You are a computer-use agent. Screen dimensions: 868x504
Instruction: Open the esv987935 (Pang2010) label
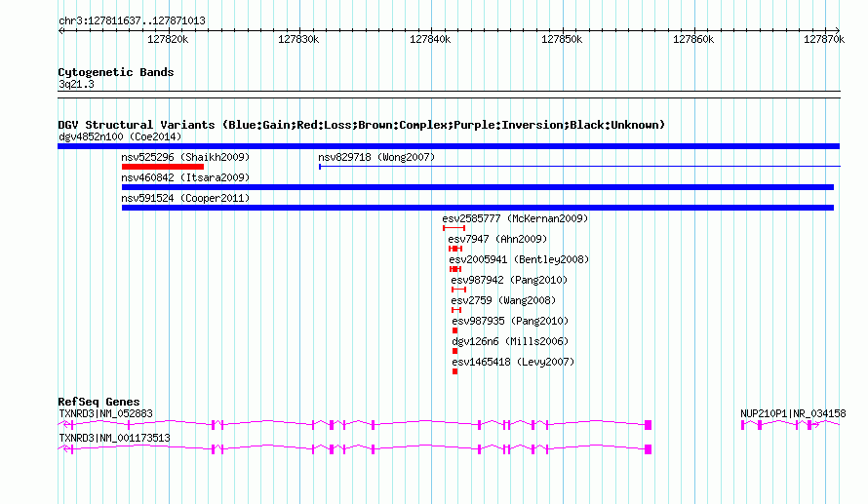[x=510, y=321]
